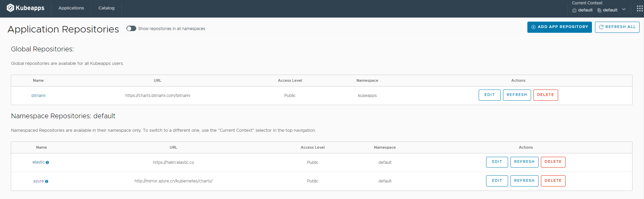Edit the bitnami repository

[x=490, y=95]
